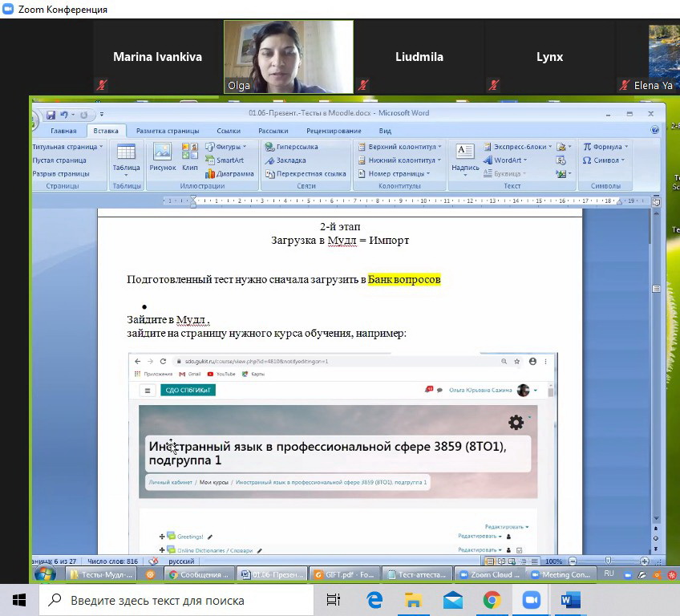680x616 pixels.
Task: Click the vertical scrollbar down arrow in Word
Action: [656, 518]
